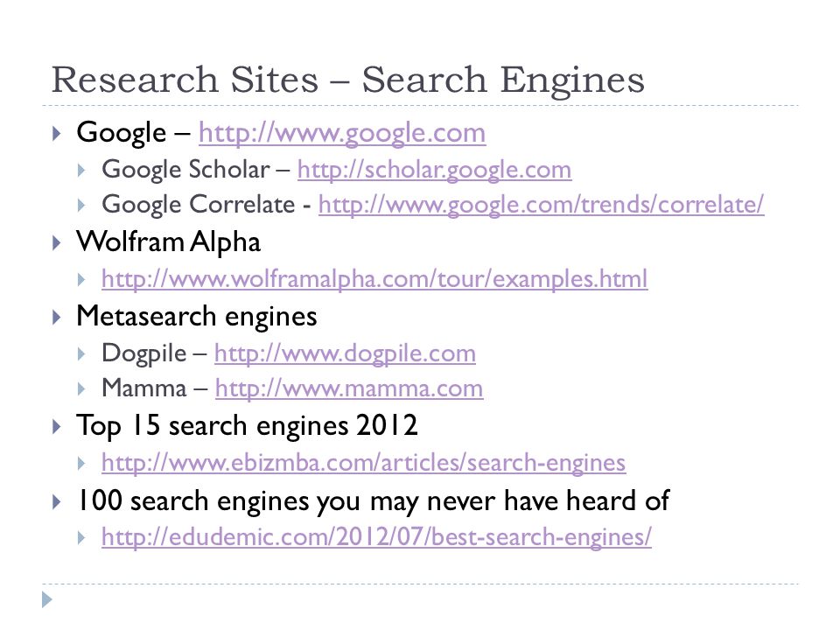
Task: Click the bullet next to Top 15 search engines
Action: (56, 427)
